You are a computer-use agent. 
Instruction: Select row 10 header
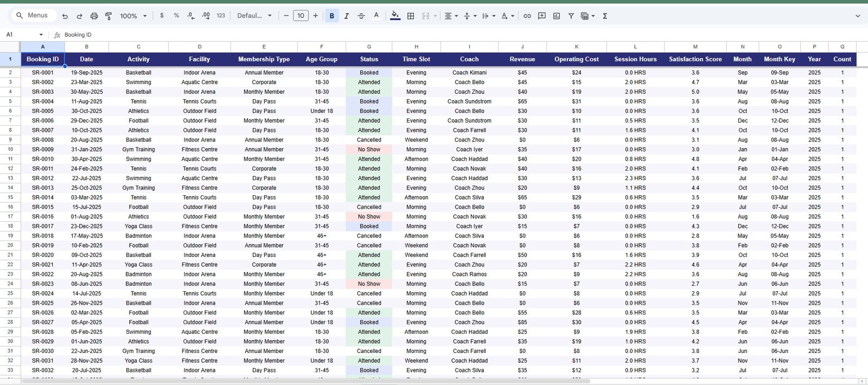10,149
